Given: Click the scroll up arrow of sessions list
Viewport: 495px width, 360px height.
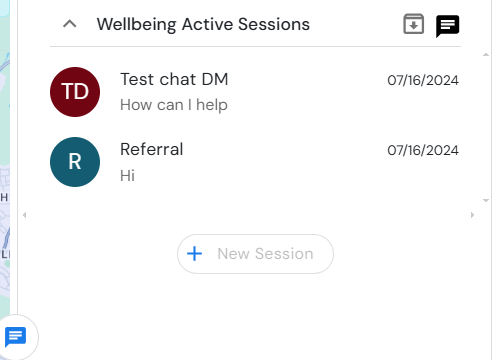Looking at the screenshot, I should point(486,55).
